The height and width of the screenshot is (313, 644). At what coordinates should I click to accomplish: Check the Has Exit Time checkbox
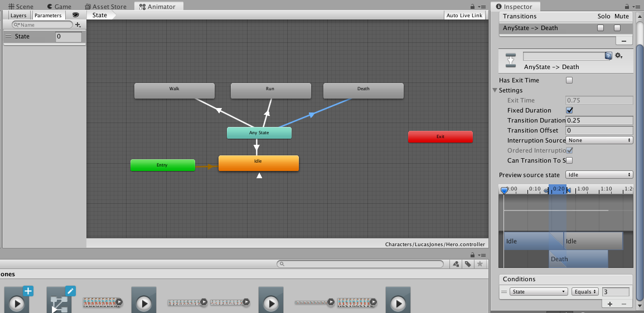[569, 80]
